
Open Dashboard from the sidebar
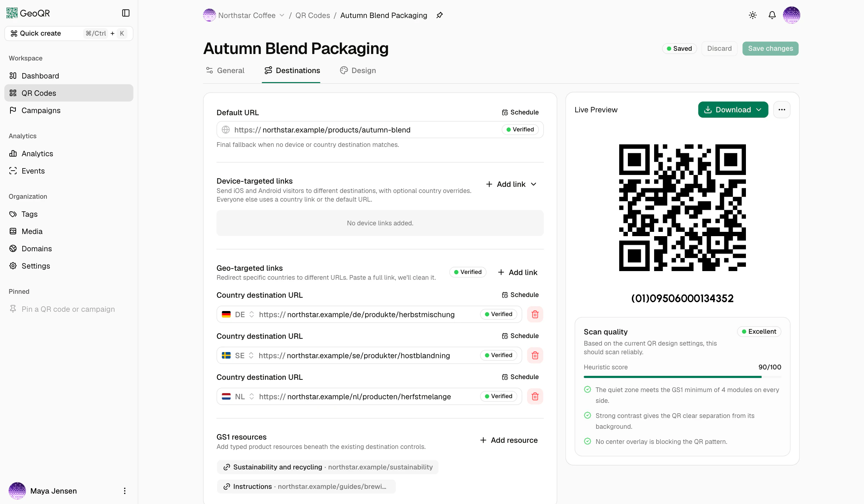[69, 76]
